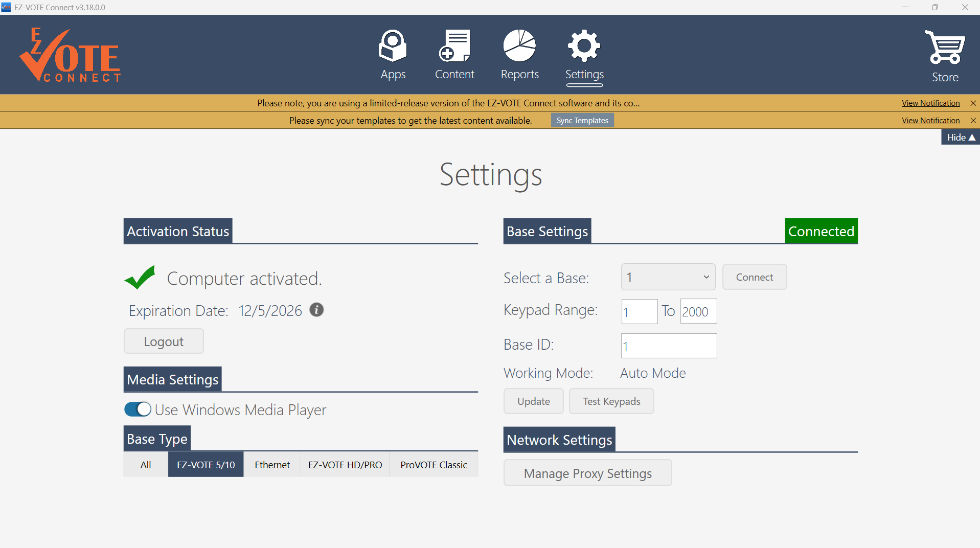This screenshot has height=548, width=980.
Task: Click the Network Settings section header
Action: [x=559, y=440]
